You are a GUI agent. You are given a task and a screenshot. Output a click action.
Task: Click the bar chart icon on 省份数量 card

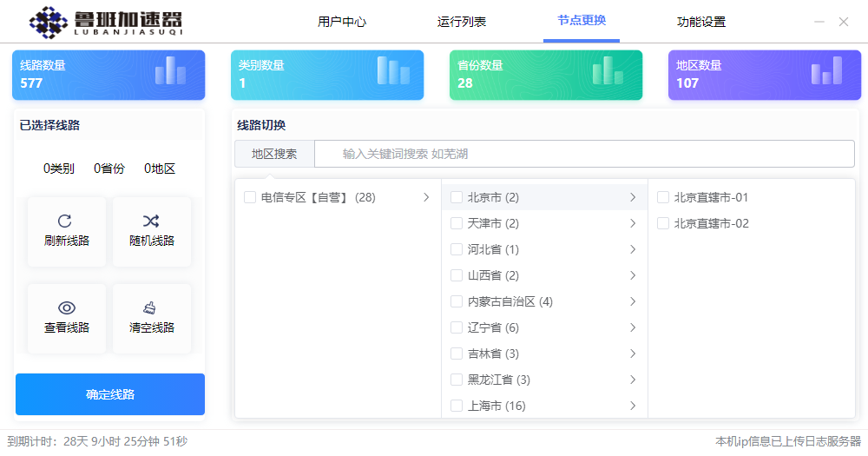(608, 71)
